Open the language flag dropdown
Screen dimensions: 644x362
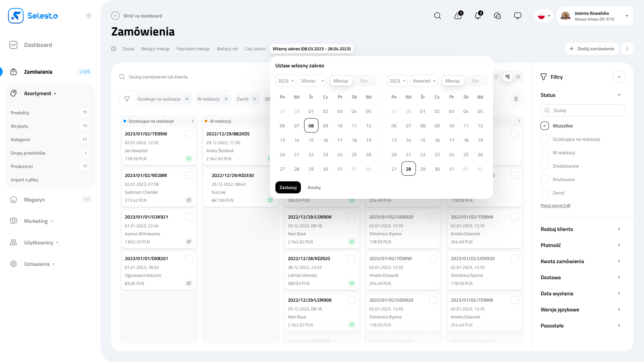(x=544, y=16)
